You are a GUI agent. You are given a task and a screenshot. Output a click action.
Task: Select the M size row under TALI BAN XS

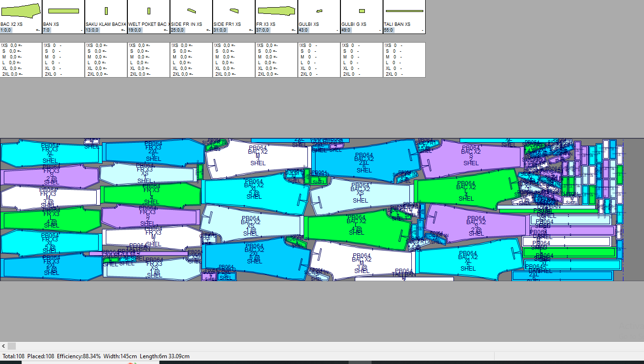click(392, 57)
